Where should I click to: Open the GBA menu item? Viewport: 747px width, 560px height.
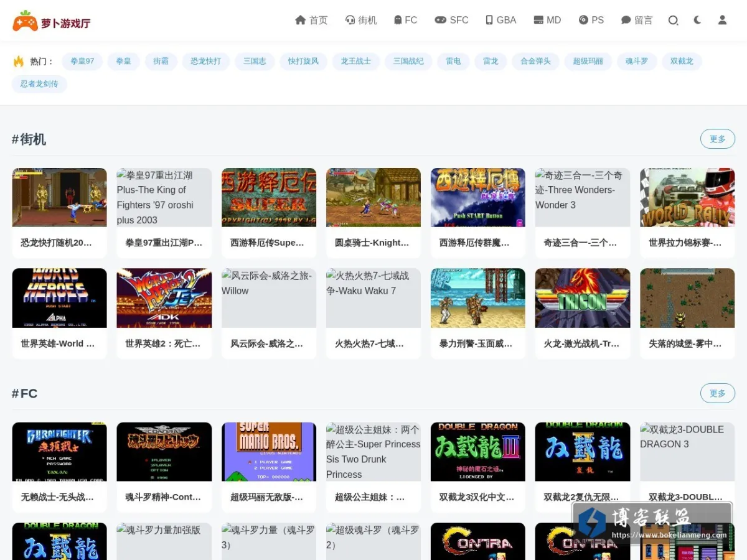tap(500, 20)
